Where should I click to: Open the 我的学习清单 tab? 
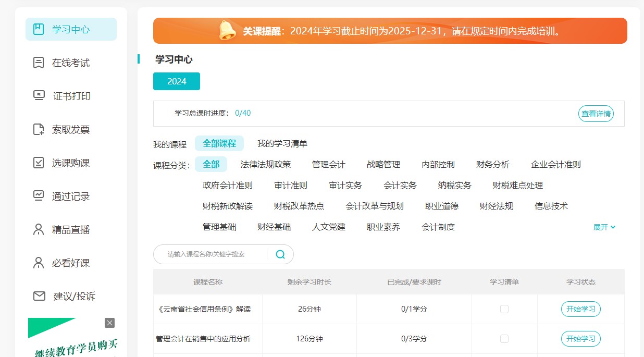click(281, 143)
